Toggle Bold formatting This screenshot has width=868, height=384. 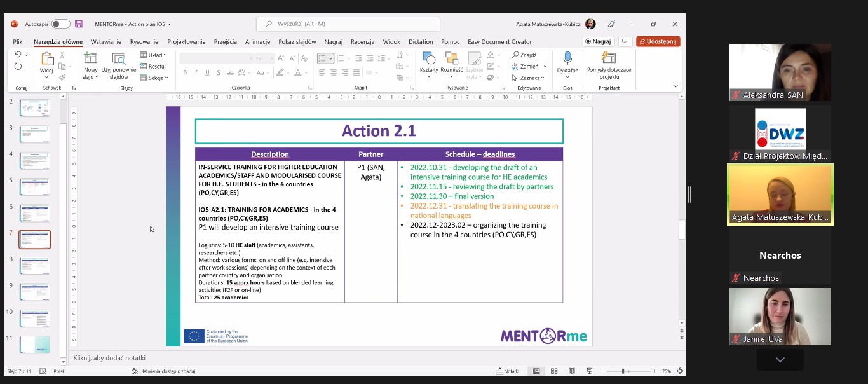[185, 72]
